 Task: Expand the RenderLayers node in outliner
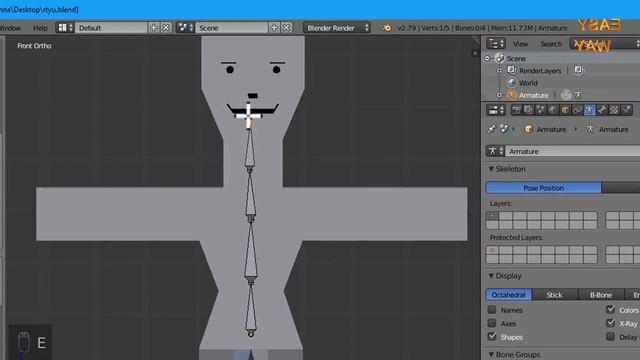[x=499, y=70]
